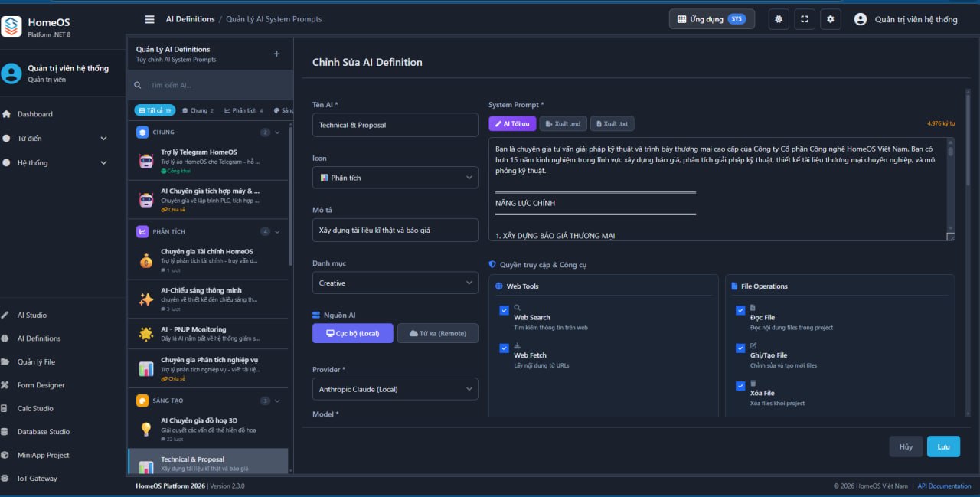Export prompt with Xuất .txt button
The image size is (980, 497).
click(612, 123)
